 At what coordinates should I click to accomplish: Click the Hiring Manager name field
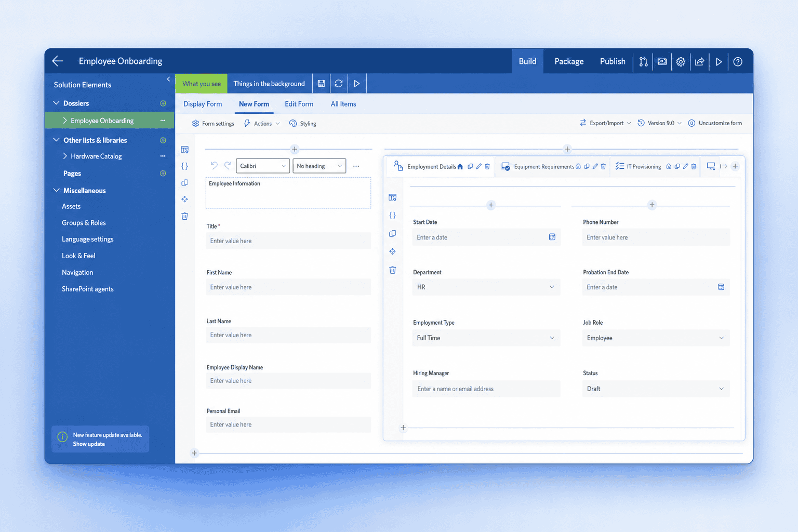coord(486,389)
